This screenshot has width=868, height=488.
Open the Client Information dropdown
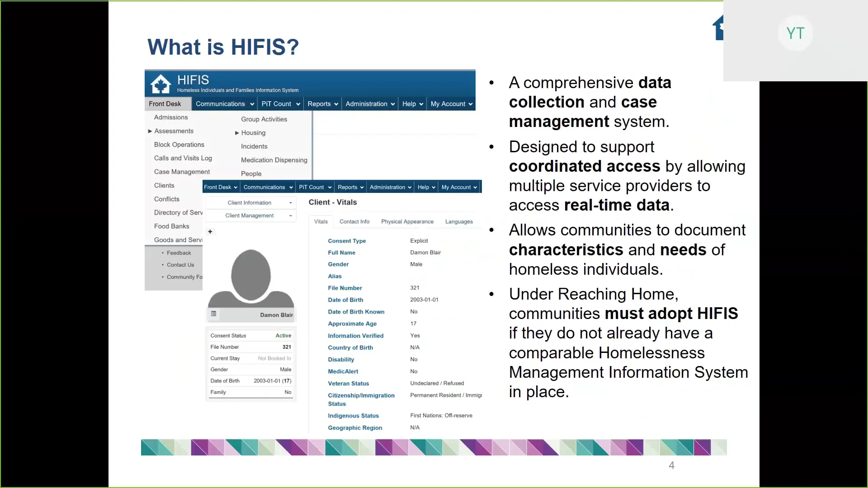pyautogui.click(x=251, y=202)
